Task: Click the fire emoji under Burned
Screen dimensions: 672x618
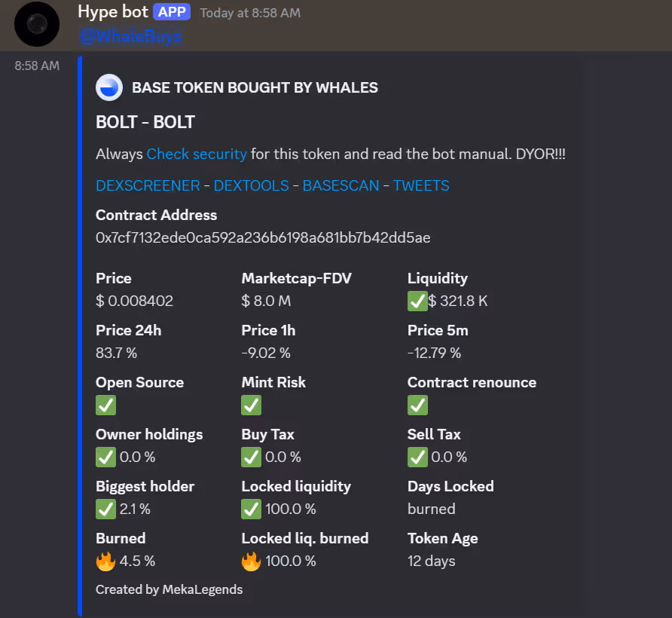Action: pyautogui.click(x=105, y=561)
